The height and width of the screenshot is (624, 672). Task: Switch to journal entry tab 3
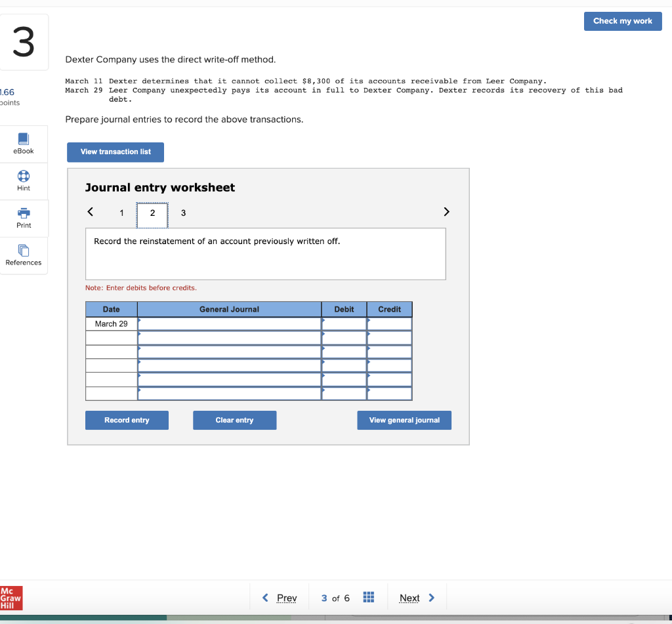184,213
